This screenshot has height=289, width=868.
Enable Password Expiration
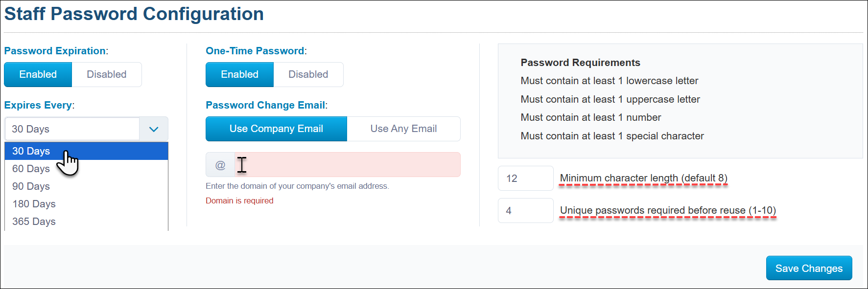(x=38, y=74)
